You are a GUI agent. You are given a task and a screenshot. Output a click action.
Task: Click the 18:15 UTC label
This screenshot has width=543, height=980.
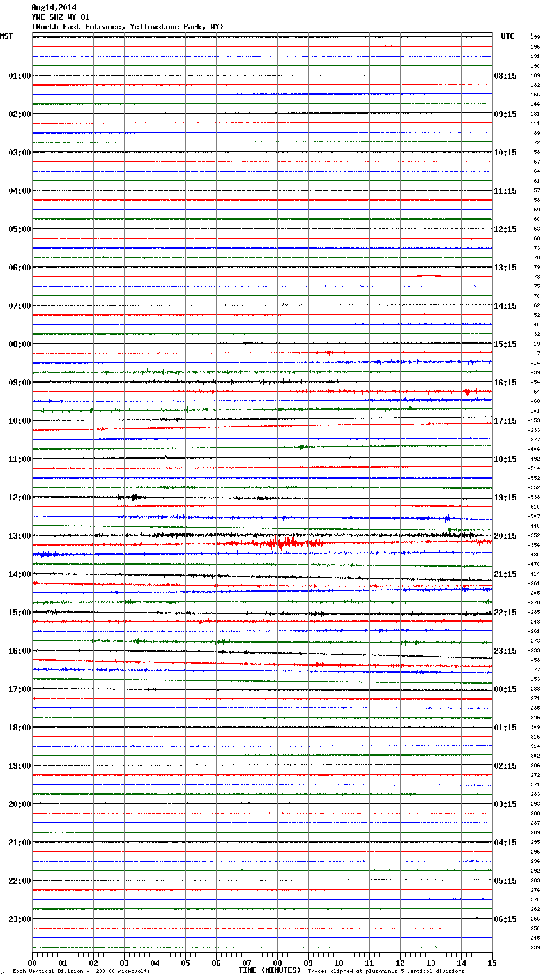click(x=505, y=459)
